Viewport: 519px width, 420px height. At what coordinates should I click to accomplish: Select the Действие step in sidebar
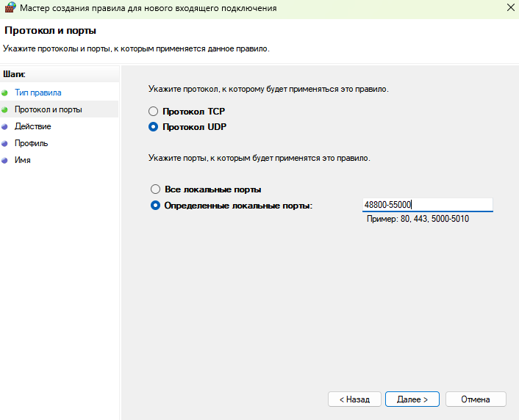pos(33,126)
